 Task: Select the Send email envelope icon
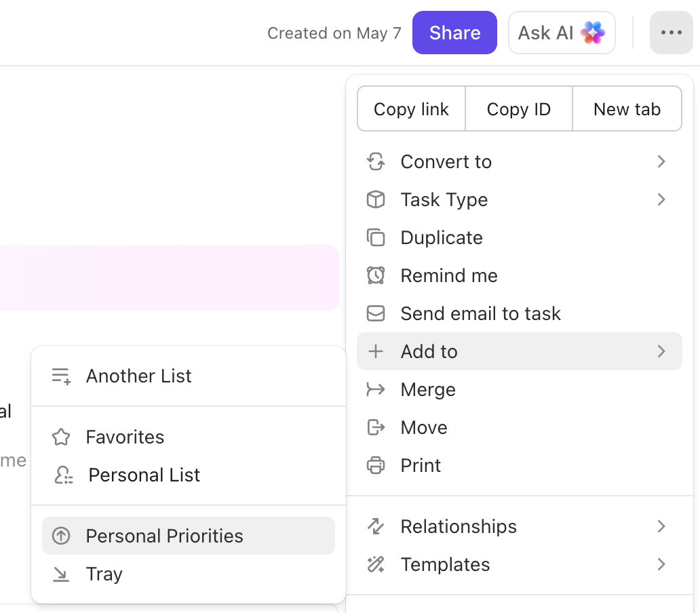click(x=376, y=313)
